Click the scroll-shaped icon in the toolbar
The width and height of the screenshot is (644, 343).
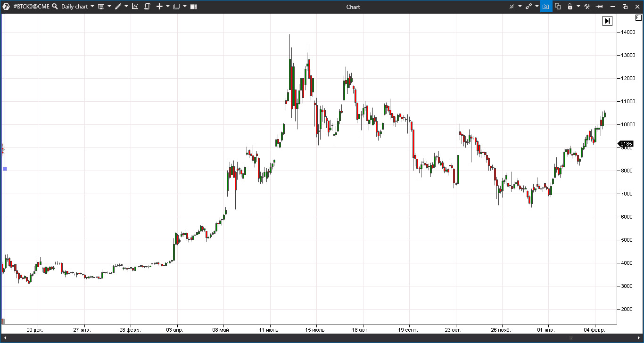147,7
